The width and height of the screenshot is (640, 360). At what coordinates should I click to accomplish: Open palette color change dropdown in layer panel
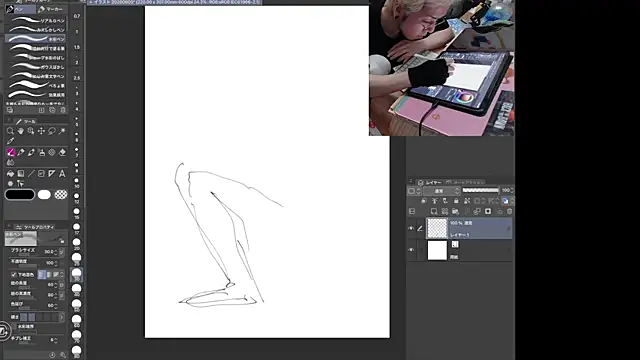tap(413, 191)
